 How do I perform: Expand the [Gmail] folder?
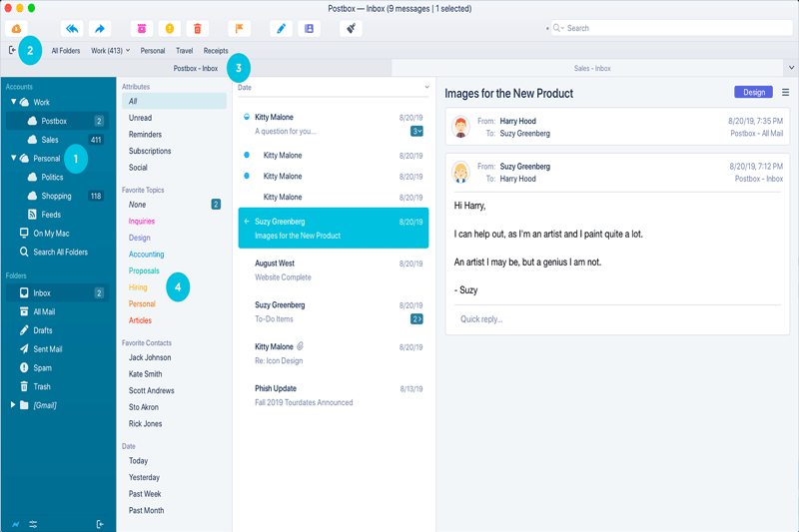tap(12, 405)
